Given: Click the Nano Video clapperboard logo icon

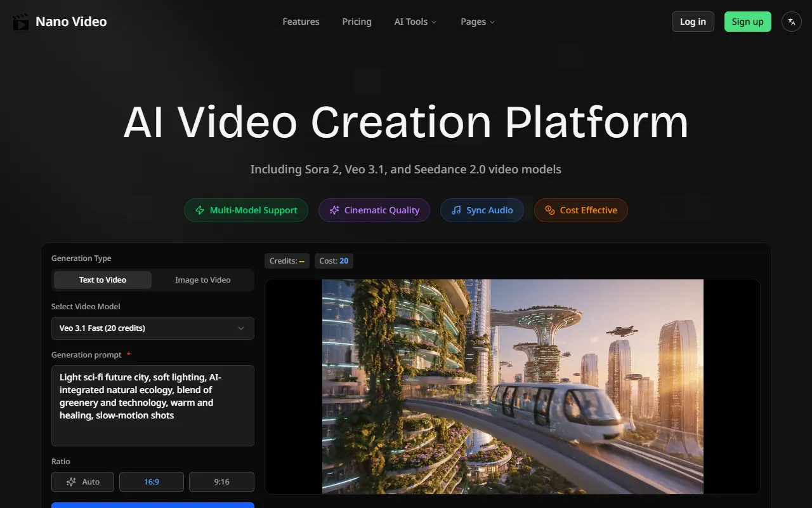Looking at the screenshot, I should (21, 22).
